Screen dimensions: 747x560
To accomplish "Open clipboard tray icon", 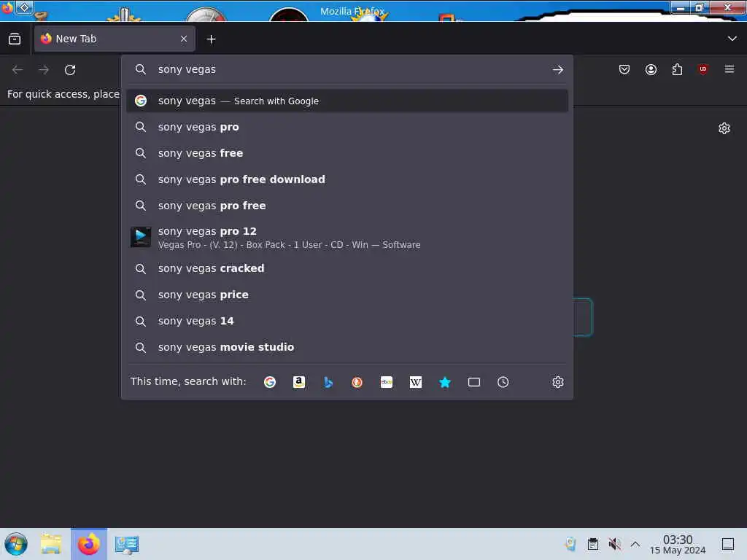I will coord(592,544).
